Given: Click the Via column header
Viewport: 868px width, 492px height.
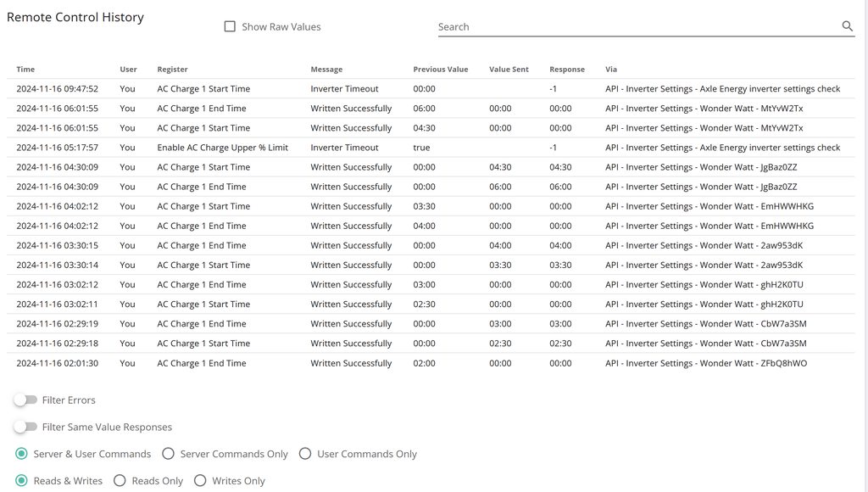Looking at the screenshot, I should 611,70.
